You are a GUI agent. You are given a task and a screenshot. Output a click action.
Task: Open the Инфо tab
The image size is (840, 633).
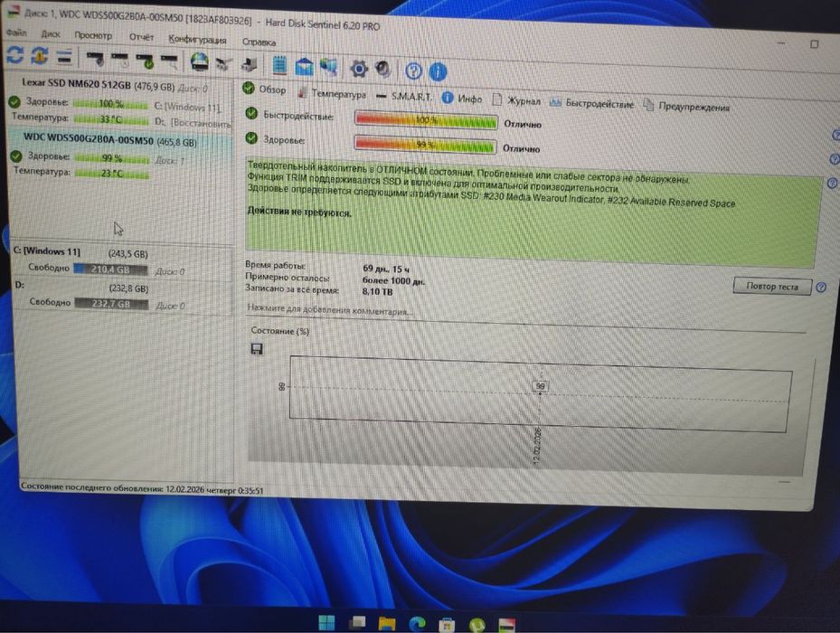(x=462, y=99)
